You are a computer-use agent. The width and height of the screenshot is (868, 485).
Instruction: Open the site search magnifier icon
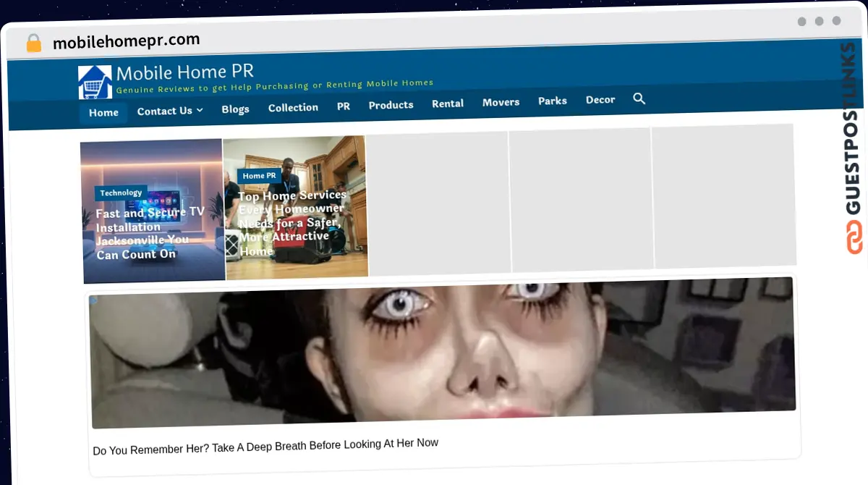tap(639, 99)
